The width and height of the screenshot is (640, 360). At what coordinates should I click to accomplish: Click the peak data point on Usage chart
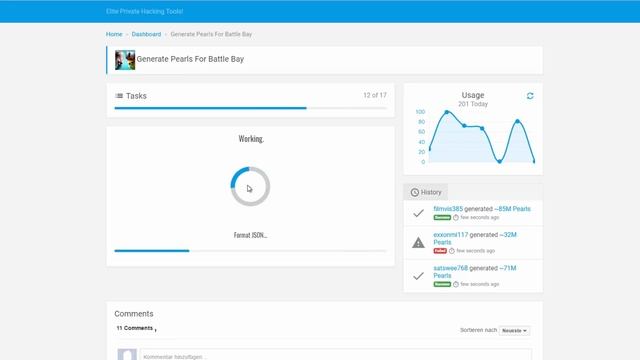[x=447, y=112]
